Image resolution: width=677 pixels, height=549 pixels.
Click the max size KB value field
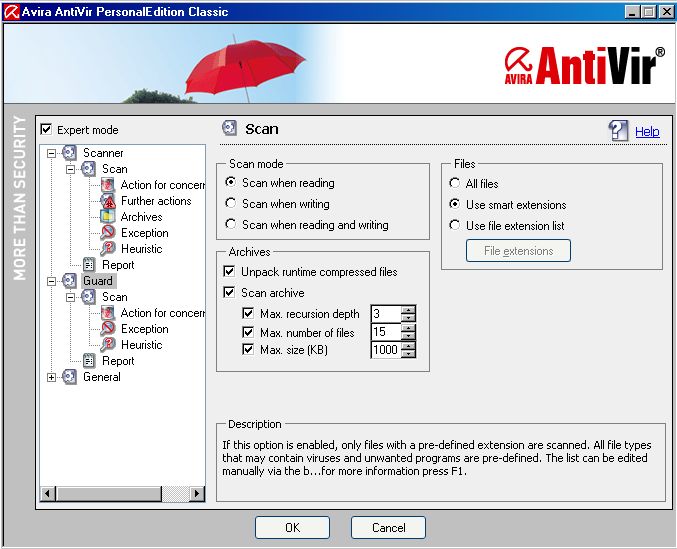point(386,350)
